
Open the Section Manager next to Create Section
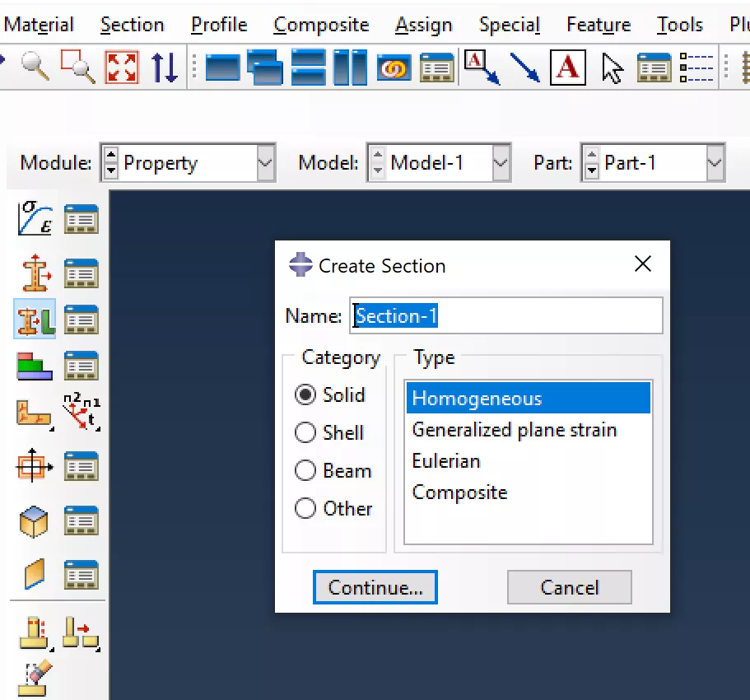pos(82,273)
